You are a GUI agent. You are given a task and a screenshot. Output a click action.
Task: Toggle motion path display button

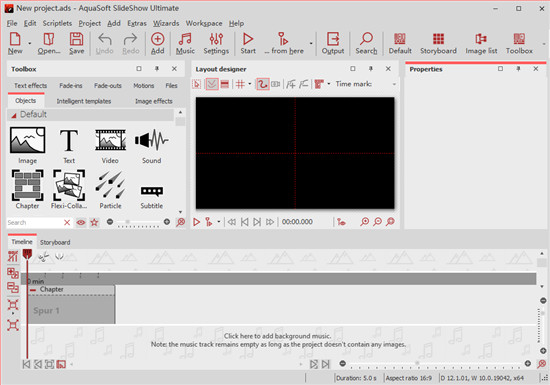point(262,84)
